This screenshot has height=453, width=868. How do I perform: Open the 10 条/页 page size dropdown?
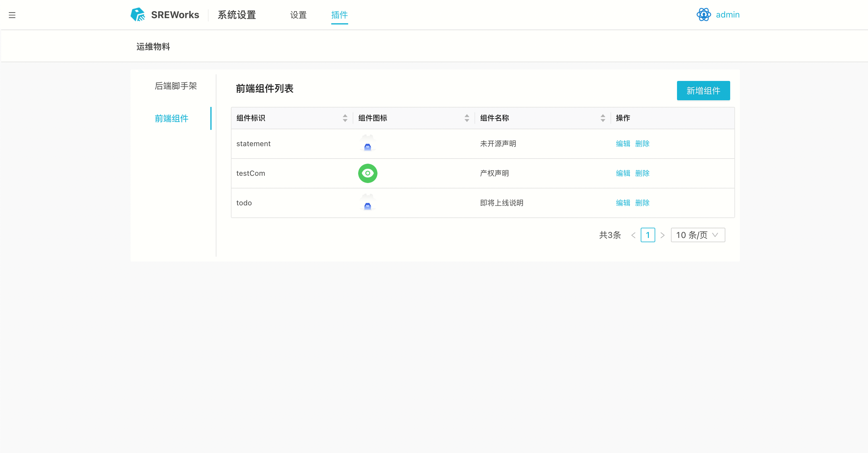pos(698,235)
